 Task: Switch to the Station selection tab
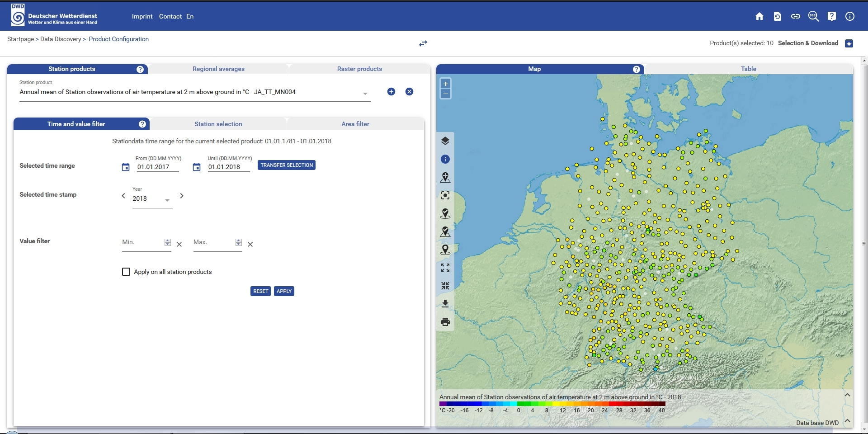pos(218,124)
